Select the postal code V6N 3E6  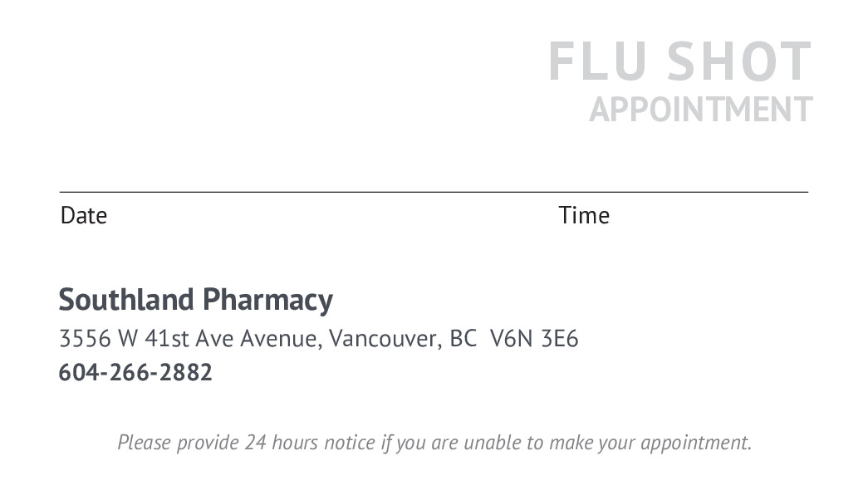(534, 339)
